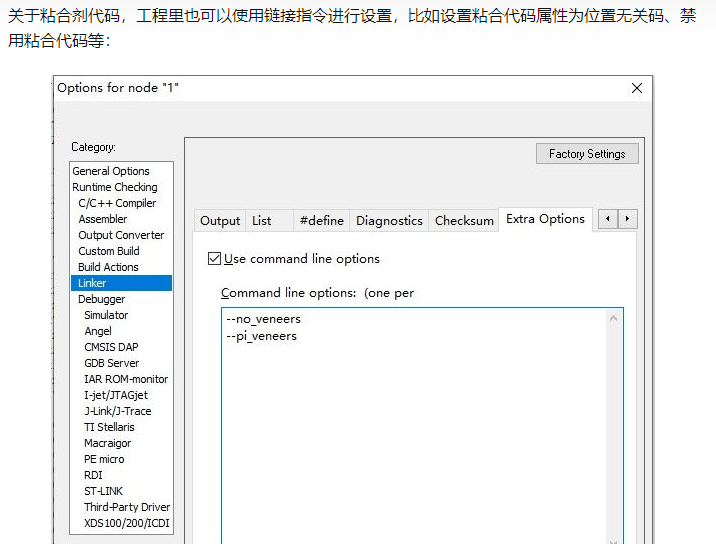Viewport: 716px width, 544px height.
Task: Select General Options category
Action: pyautogui.click(x=111, y=171)
